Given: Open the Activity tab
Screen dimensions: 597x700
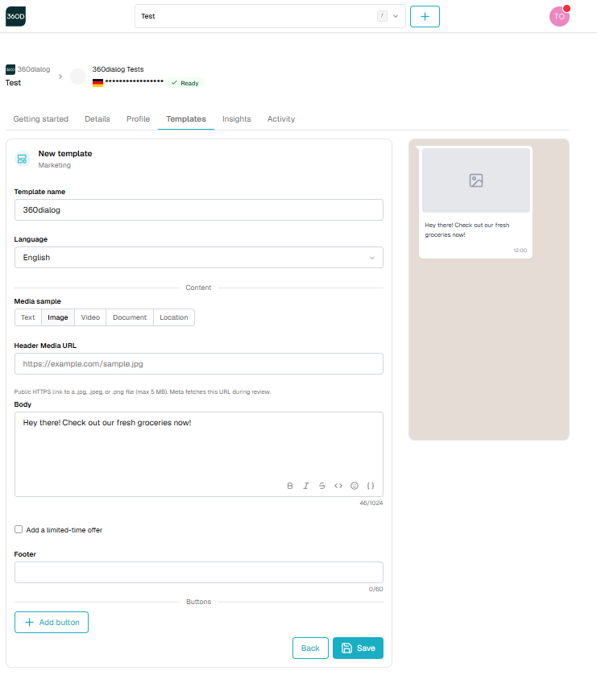Looking at the screenshot, I should 281,119.
